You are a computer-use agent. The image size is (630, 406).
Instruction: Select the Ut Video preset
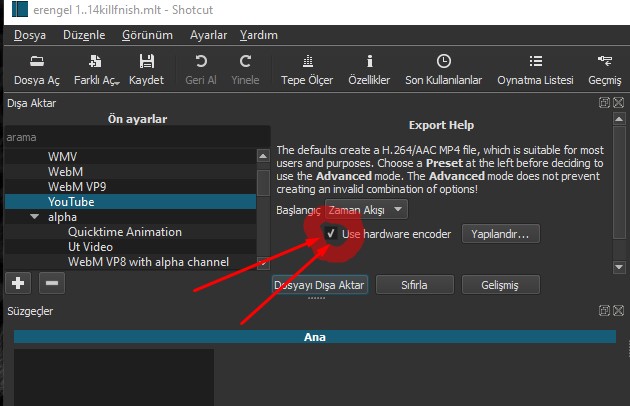click(130, 247)
